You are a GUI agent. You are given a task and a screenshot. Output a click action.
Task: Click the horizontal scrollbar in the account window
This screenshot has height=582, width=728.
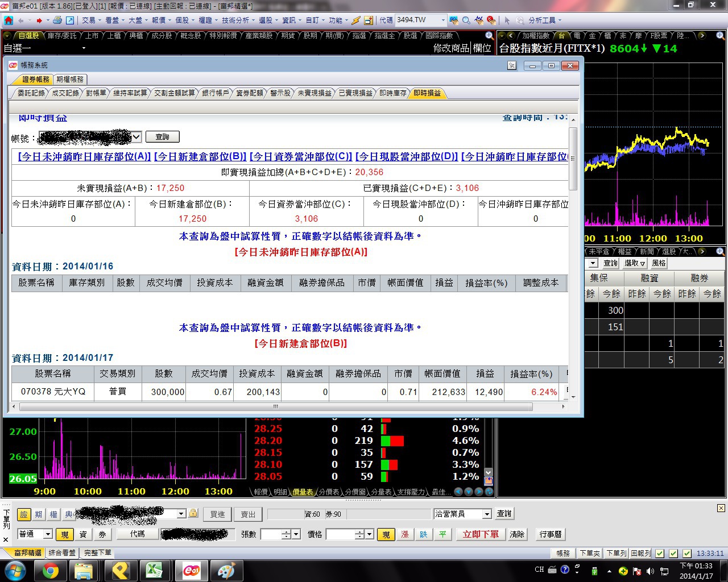276,406
